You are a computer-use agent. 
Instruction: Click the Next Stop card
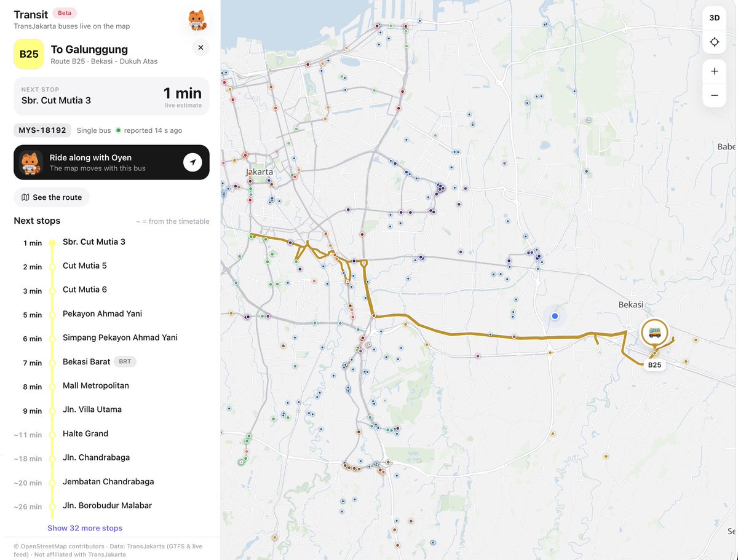pyautogui.click(x=111, y=97)
